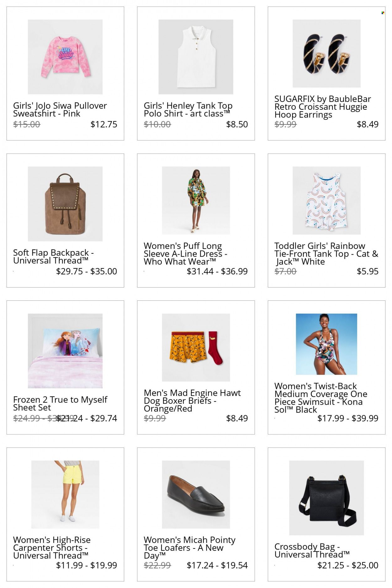Click Crossbody Bag price $21.25 - $25.00
The image size is (392, 588).
tap(348, 565)
